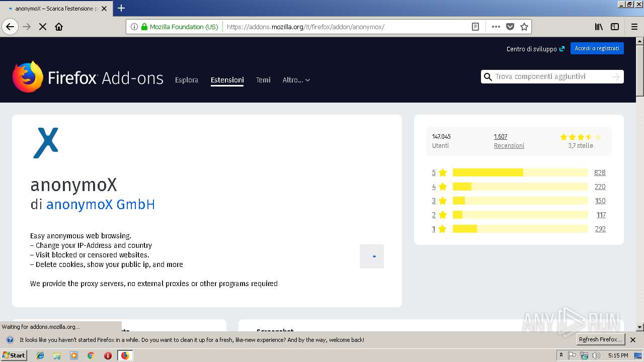Open Centro di sviluppo link

535,49
